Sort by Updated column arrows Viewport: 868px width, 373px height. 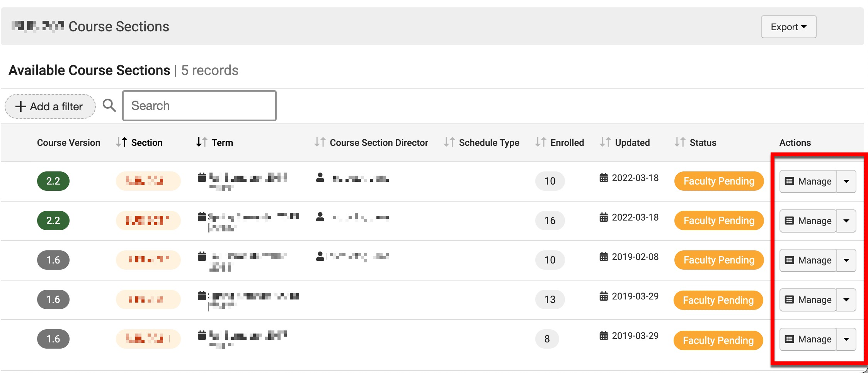[605, 142]
